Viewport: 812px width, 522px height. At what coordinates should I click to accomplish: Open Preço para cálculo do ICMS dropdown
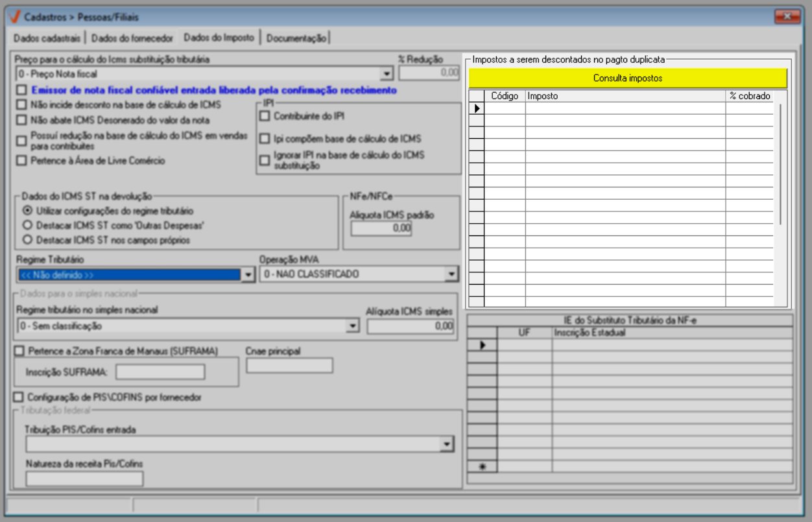[387, 74]
